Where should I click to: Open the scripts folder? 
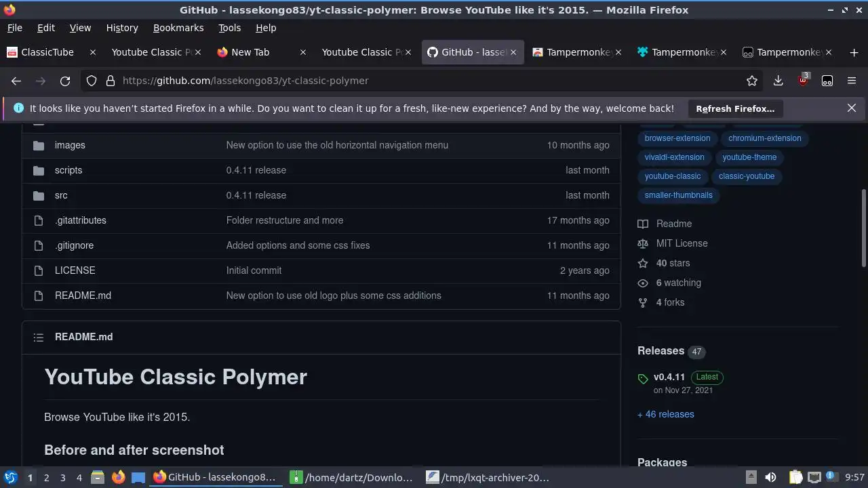point(68,170)
